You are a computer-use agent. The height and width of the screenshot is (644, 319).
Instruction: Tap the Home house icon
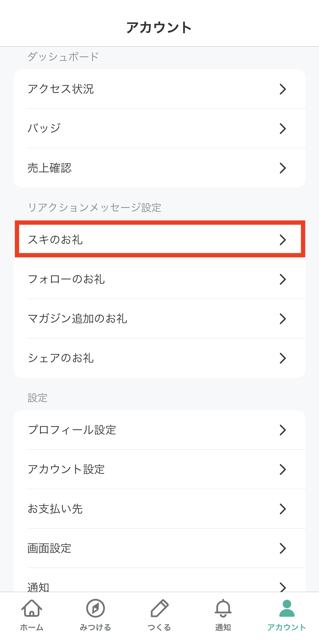pos(32,608)
